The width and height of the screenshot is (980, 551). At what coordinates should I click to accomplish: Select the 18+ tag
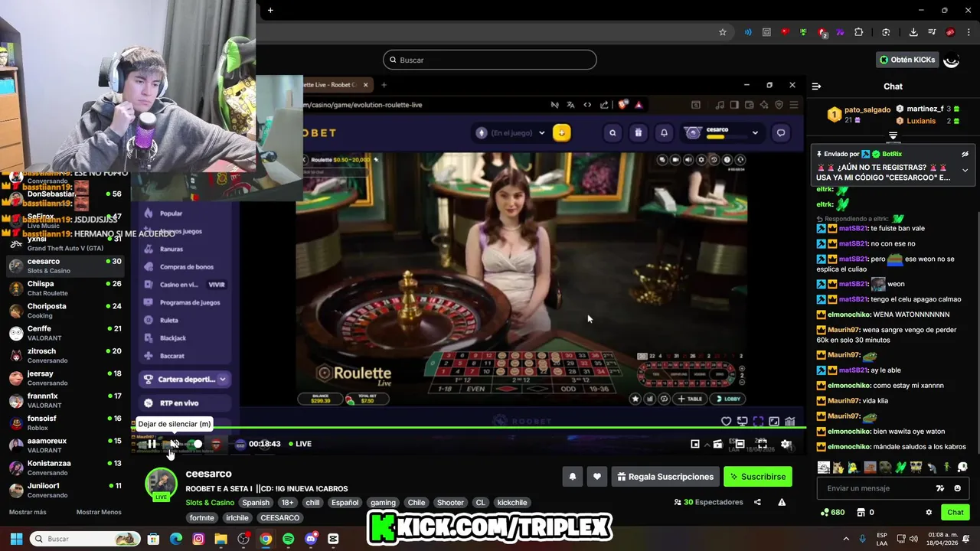point(287,503)
